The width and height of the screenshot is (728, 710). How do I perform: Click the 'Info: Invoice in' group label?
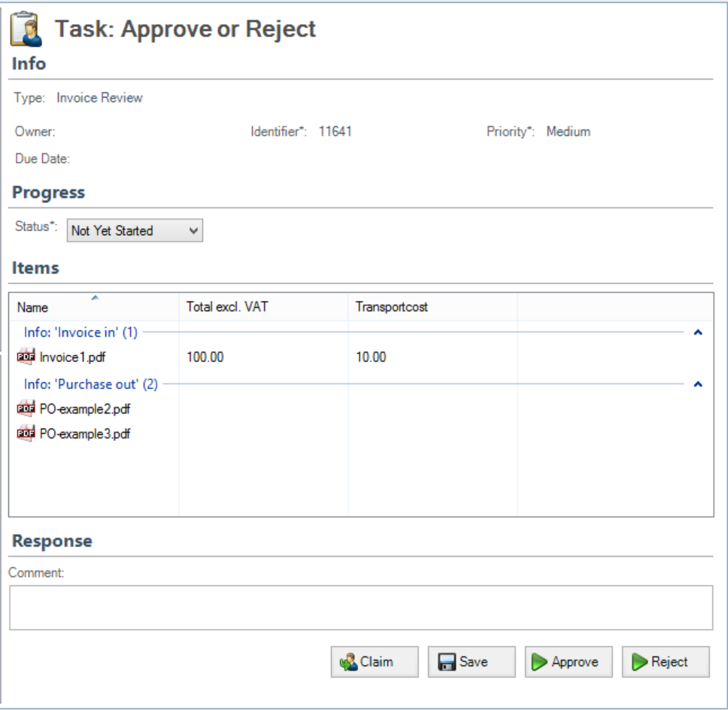tap(80, 332)
